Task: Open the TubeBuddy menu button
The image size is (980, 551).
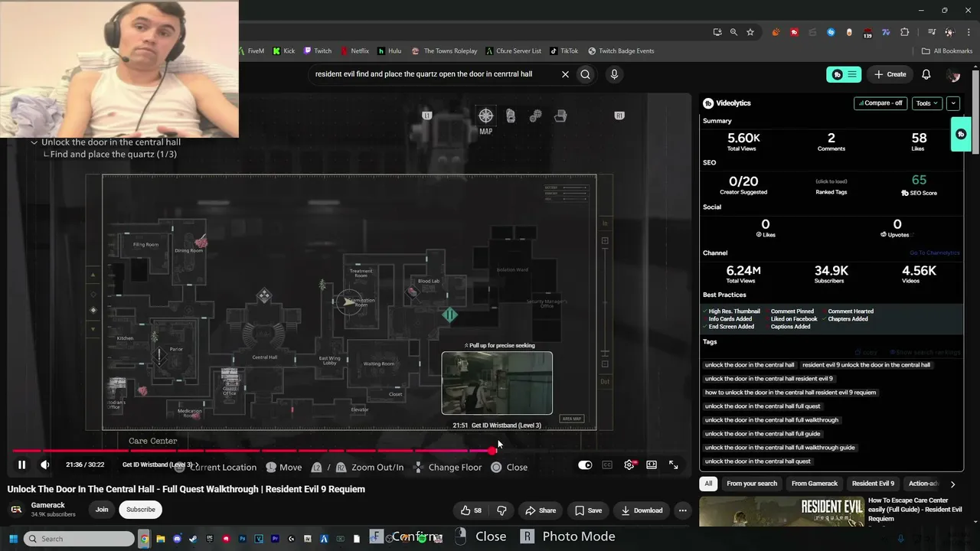Action: coord(844,74)
